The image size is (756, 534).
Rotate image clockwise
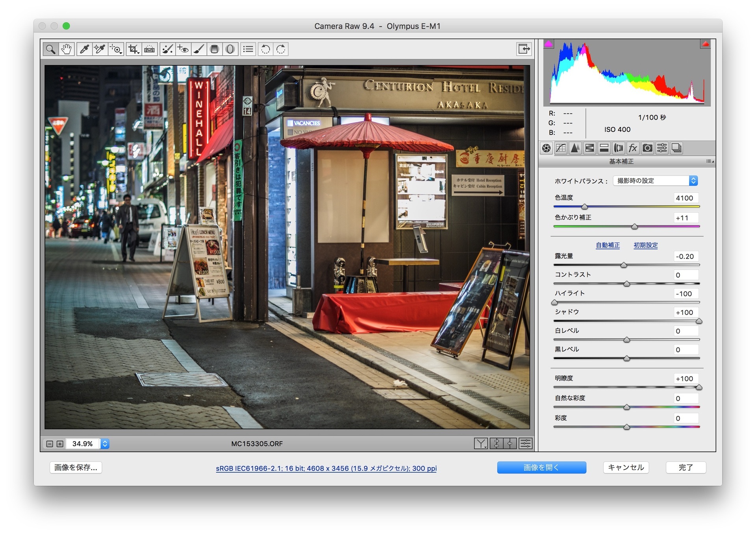(x=281, y=49)
